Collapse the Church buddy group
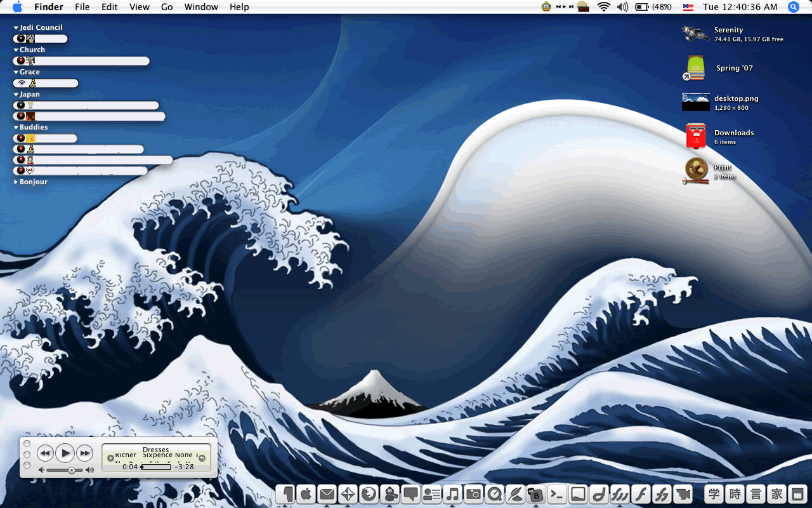This screenshot has height=508, width=812. point(16,50)
